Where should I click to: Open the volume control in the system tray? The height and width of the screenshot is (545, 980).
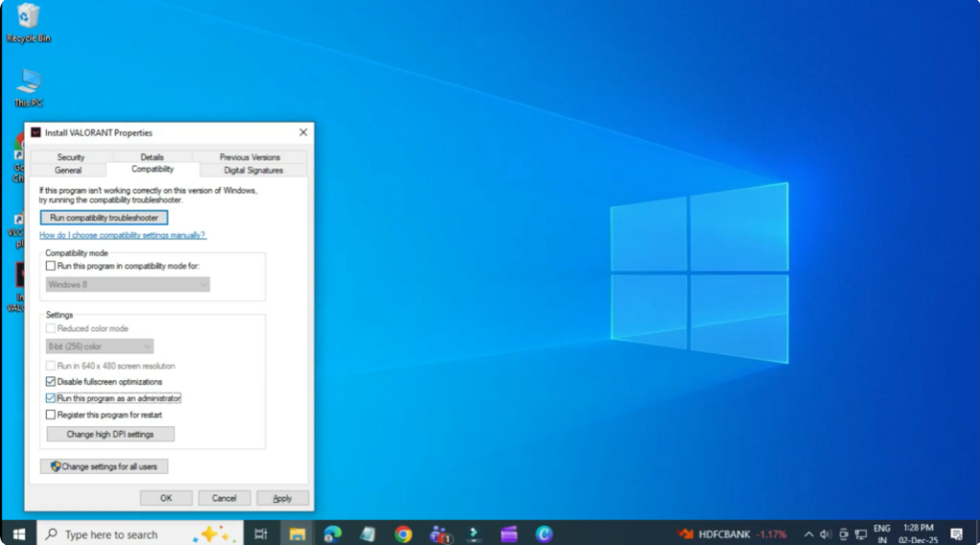click(x=826, y=534)
